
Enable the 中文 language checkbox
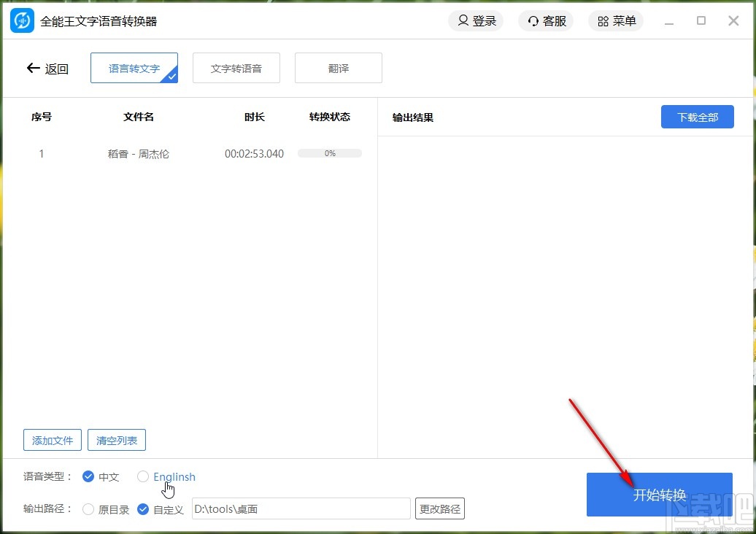tap(88, 476)
